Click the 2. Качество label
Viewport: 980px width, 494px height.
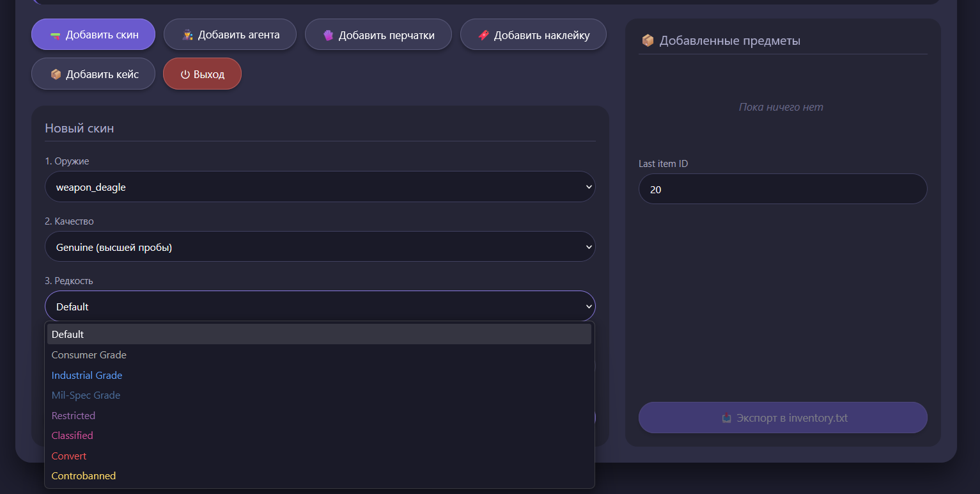tap(69, 221)
